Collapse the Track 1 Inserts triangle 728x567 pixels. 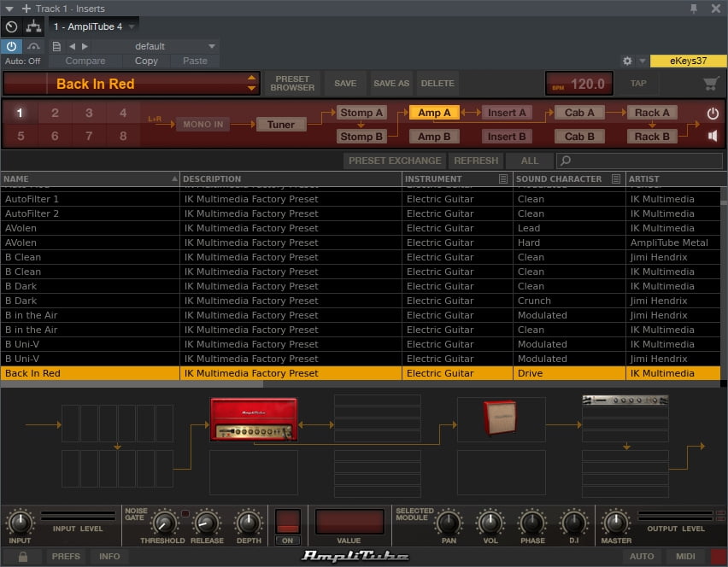click(x=9, y=9)
